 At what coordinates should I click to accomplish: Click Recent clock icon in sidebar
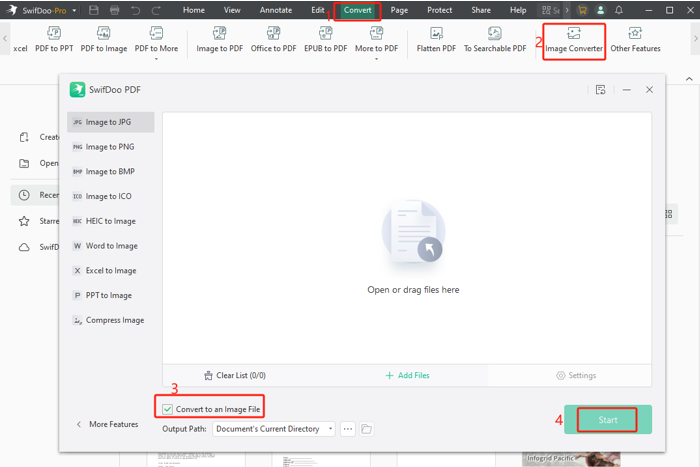[x=24, y=195]
